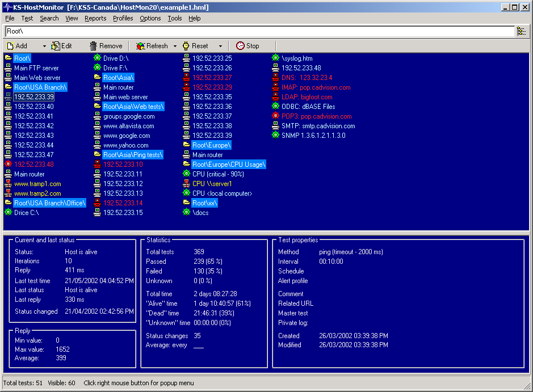Select the www.altavista.com test entry
Viewport: 533px width, 392px height.
point(128,126)
